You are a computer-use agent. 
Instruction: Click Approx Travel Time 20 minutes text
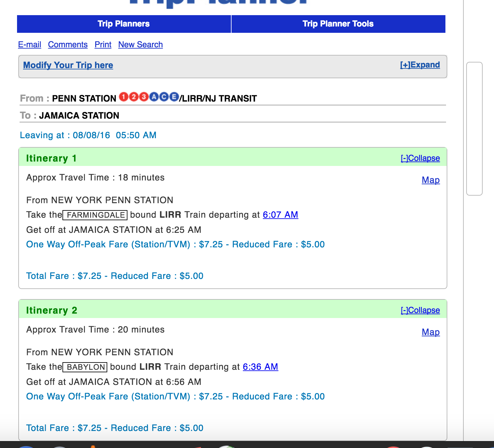[x=96, y=329]
